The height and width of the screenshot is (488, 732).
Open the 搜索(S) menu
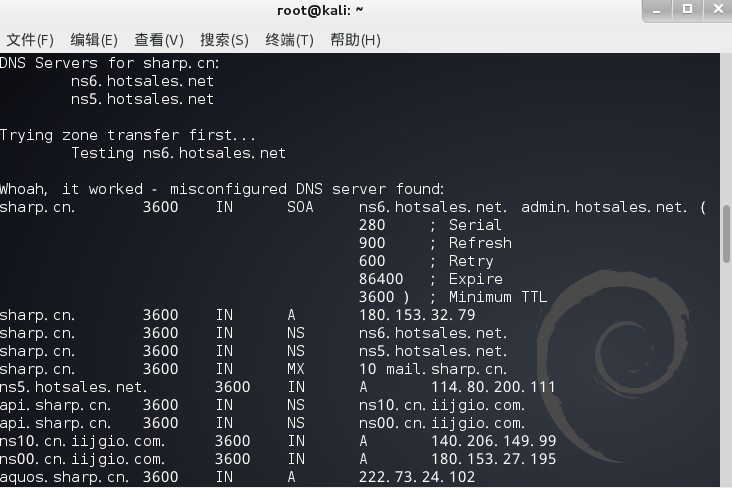225,40
